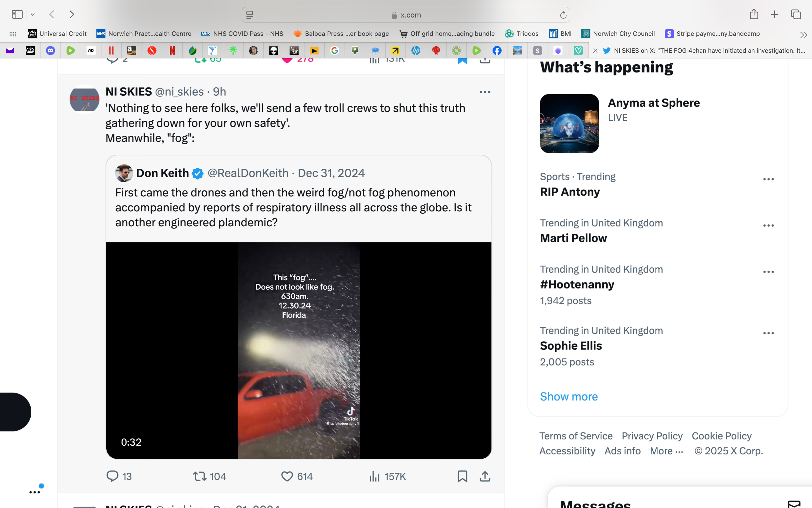Open the NI SKIES profile name
This screenshot has height=508, width=812.
tap(129, 92)
